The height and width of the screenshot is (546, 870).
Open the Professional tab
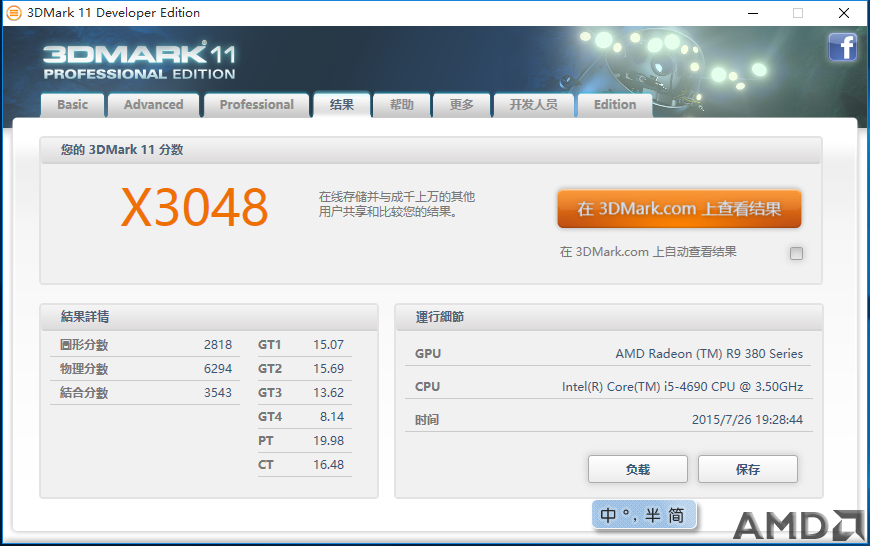point(256,105)
